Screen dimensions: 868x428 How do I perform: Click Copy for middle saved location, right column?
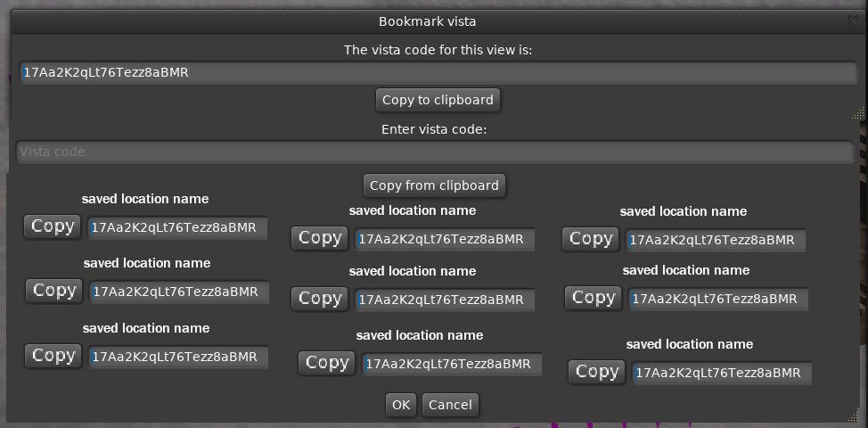594,298
